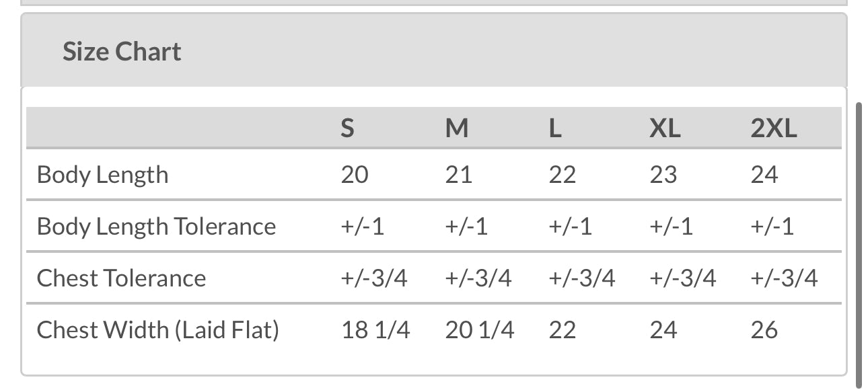This screenshot has height=390, width=868.
Task: Select the Chest Width (Laid Flat) label
Action: [x=157, y=330]
